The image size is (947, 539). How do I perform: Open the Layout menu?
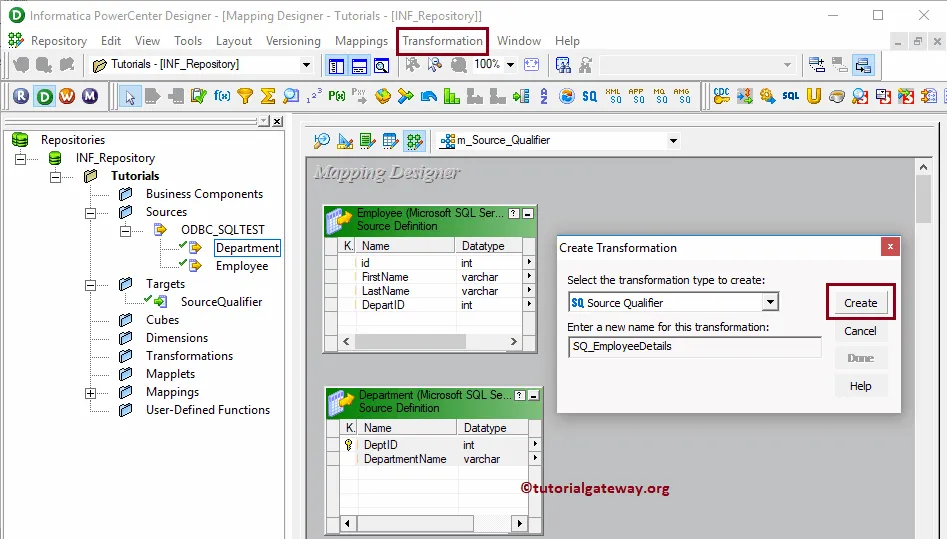pos(234,40)
